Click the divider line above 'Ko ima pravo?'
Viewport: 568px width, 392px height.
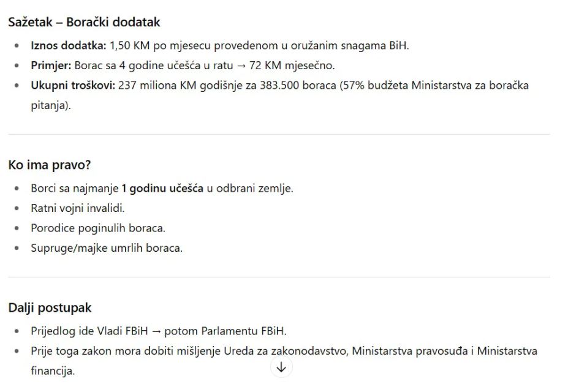279,134
